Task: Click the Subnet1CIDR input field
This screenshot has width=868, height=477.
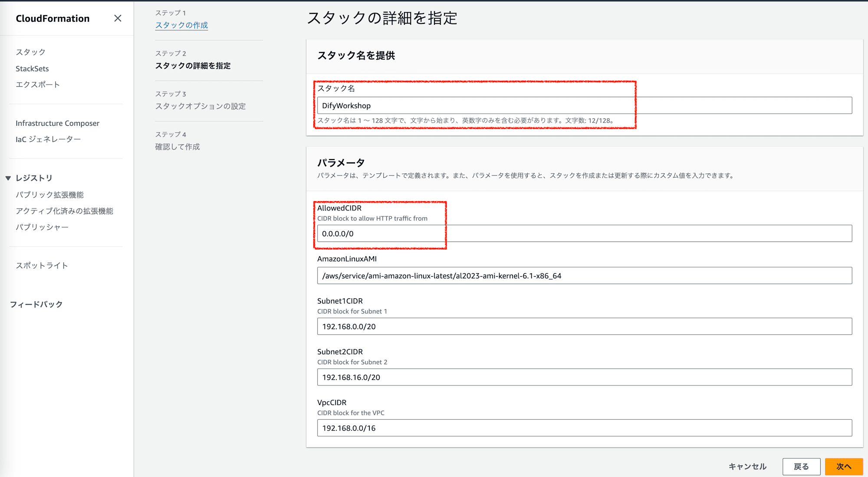Action: pyautogui.click(x=584, y=326)
